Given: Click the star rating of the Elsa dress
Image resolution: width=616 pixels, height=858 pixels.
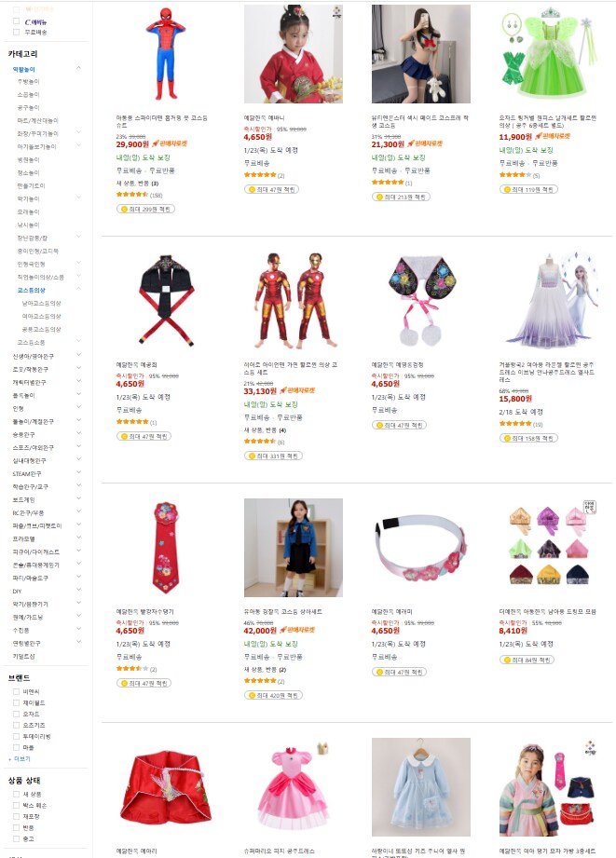Looking at the screenshot, I should 515,424.
